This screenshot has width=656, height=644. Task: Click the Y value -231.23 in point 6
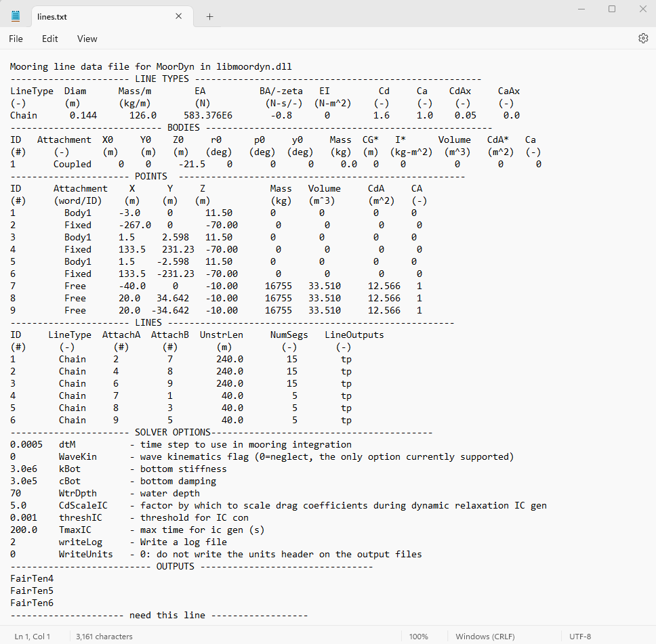tap(176, 274)
